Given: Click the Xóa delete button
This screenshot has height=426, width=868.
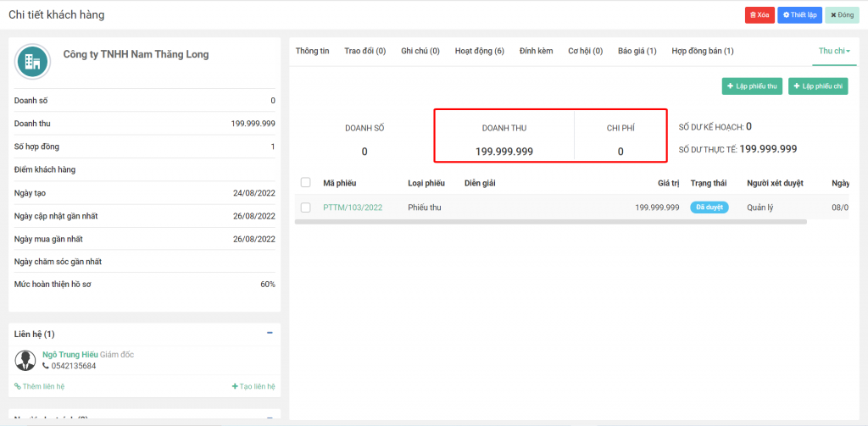Looking at the screenshot, I should (759, 15).
